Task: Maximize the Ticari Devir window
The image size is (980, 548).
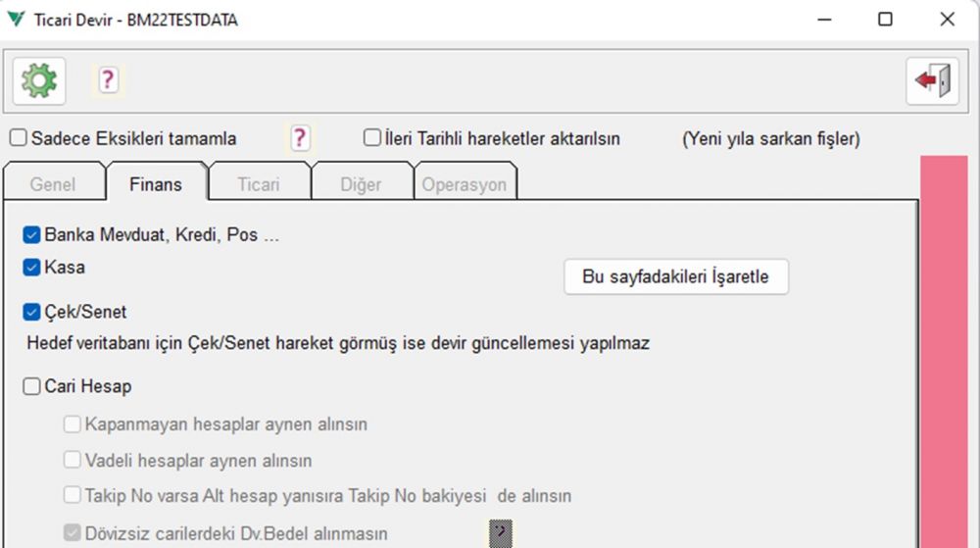Action: point(885,20)
